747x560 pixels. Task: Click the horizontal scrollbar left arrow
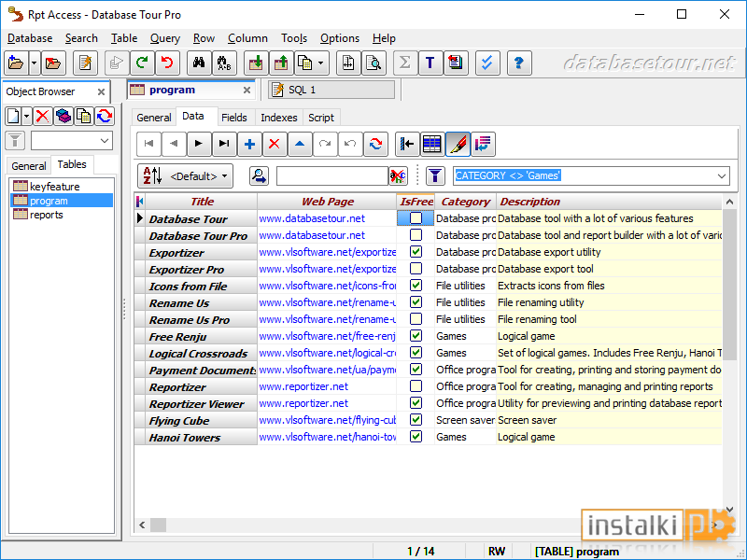coord(142,525)
